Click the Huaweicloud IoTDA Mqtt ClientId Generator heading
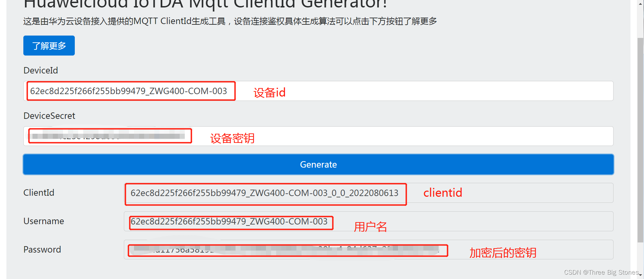This screenshot has width=644, height=279. [x=205, y=4]
